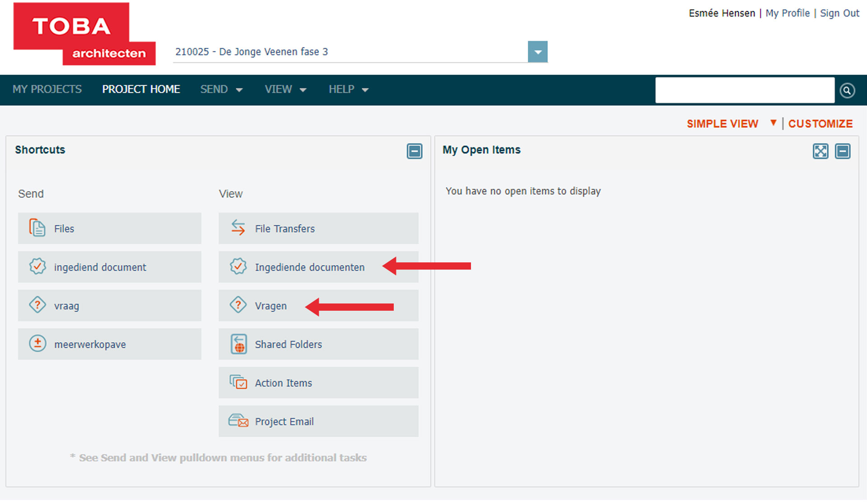This screenshot has width=867, height=504.
Task: Maximize the My Open Items panel
Action: (x=820, y=151)
